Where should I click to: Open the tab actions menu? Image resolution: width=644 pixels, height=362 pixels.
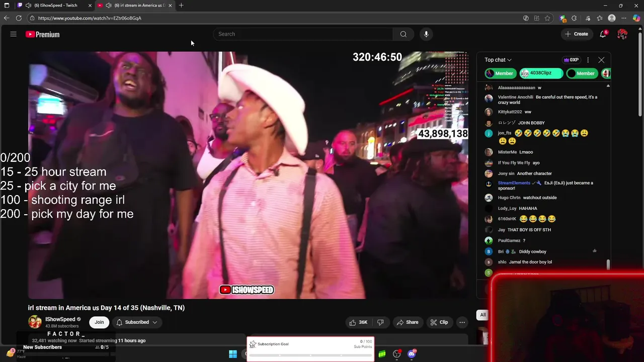(x=7, y=6)
